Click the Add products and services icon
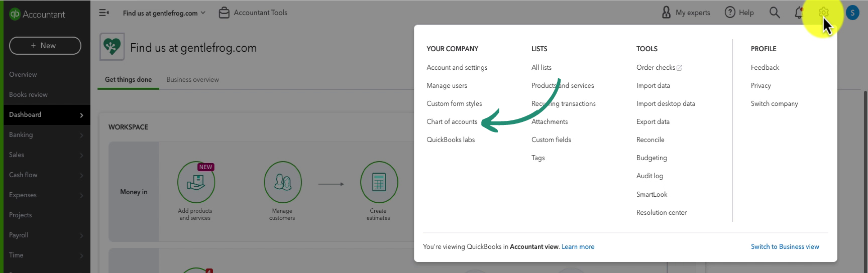 click(196, 182)
